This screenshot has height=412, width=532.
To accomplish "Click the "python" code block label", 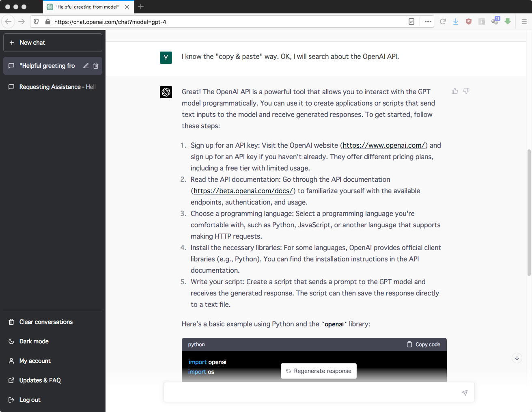I will click(196, 345).
